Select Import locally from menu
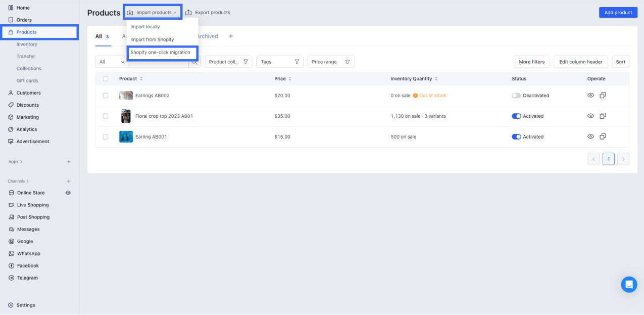The image size is (644, 315). tap(145, 27)
